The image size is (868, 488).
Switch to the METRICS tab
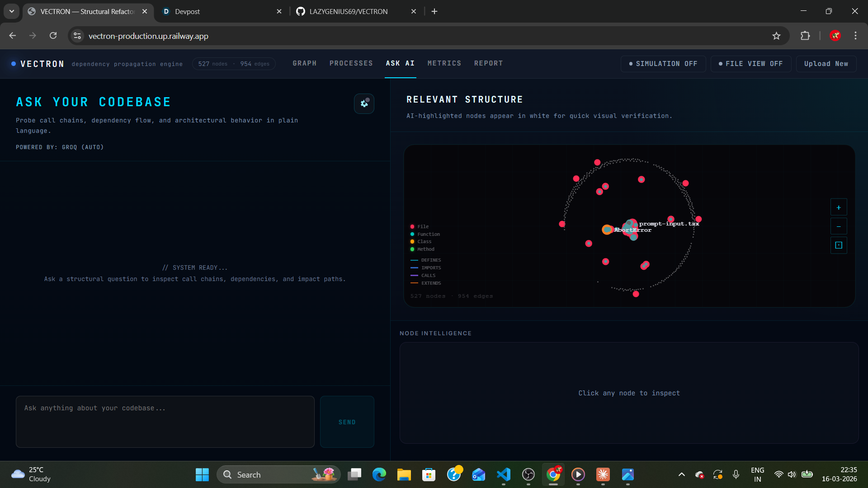click(444, 63)
